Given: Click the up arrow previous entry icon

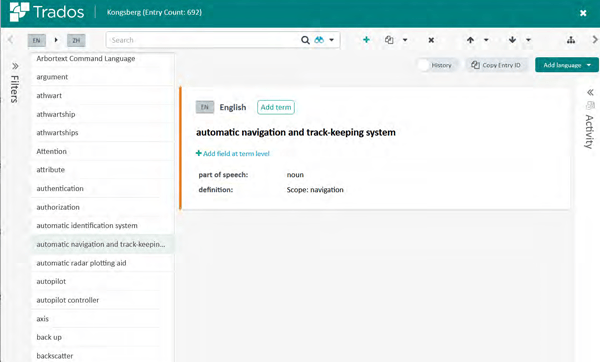Looking at the screenshot, I should (x=470, y=40).
